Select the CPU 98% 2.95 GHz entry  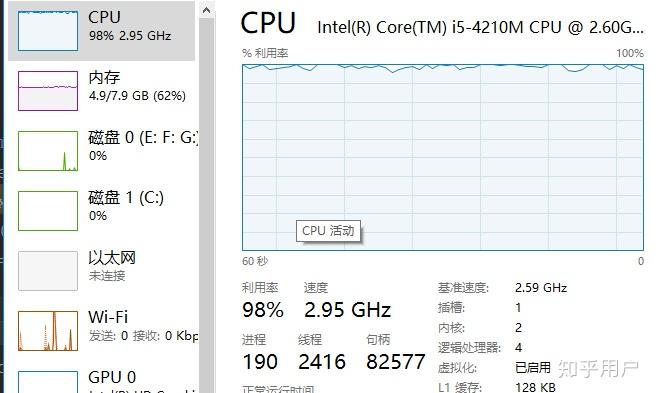tap(130, 26)
